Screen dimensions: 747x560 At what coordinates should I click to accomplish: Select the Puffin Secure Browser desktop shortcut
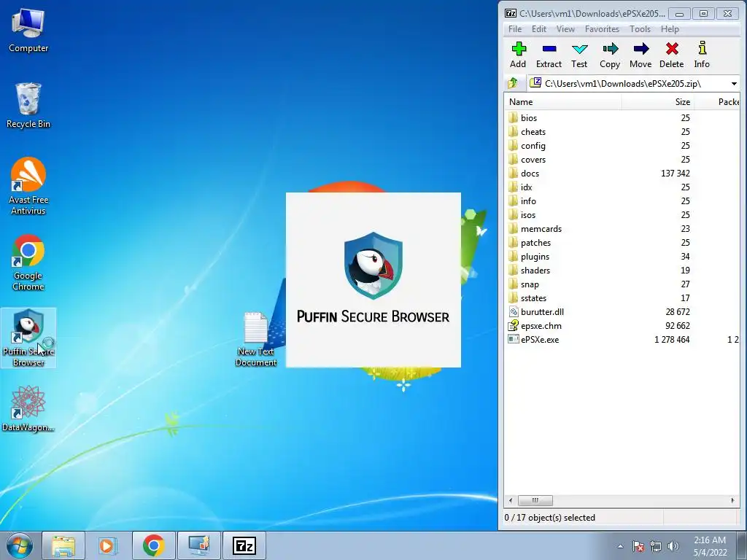pos(28,338)
